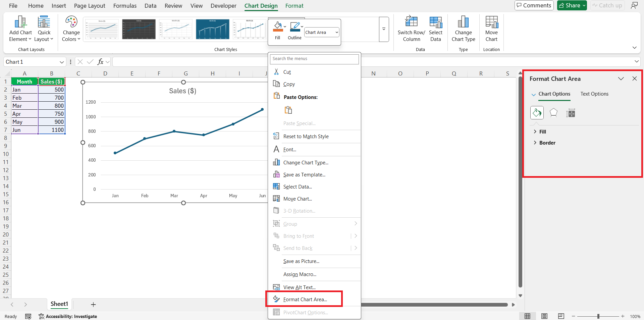Expand the formula bar chevron
The width and height of the screenshot is (644, 320).
pyautogui.click(x=637, y=61)
